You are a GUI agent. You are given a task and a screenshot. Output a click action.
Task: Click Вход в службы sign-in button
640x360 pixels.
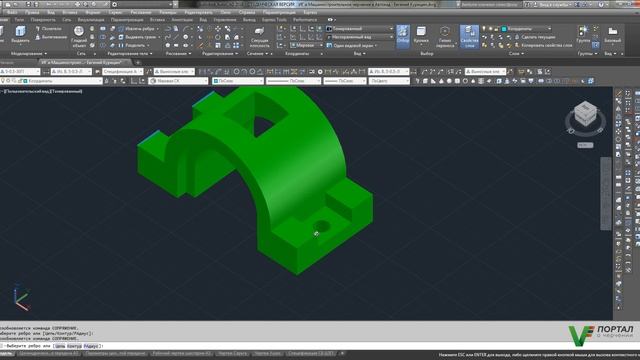pyautogui.click(x=553, y=4)
